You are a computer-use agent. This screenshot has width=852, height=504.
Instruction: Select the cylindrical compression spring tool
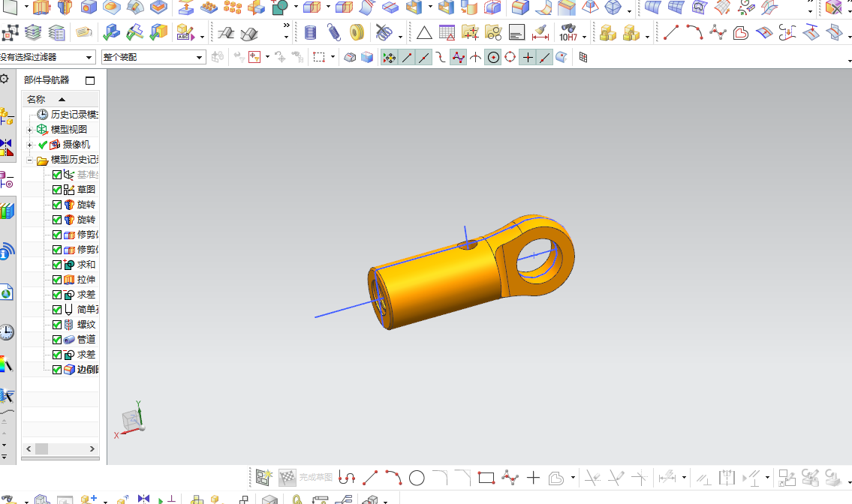click(x=310, y=33)
